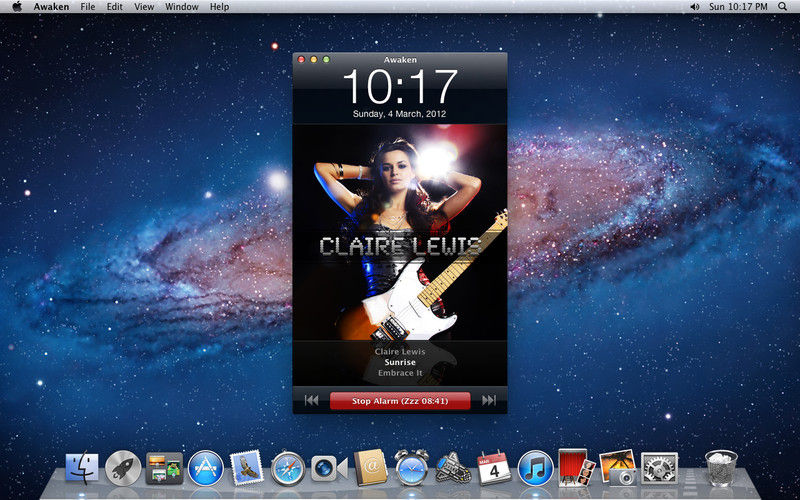Image resolution: width=800 pixels, height=500 pixels.
Task: Open the Window menu
Action: click(182, 7)
